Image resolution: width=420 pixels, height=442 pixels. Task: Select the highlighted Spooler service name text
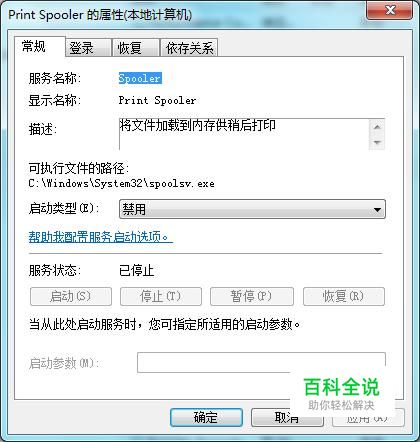(140, 78)
